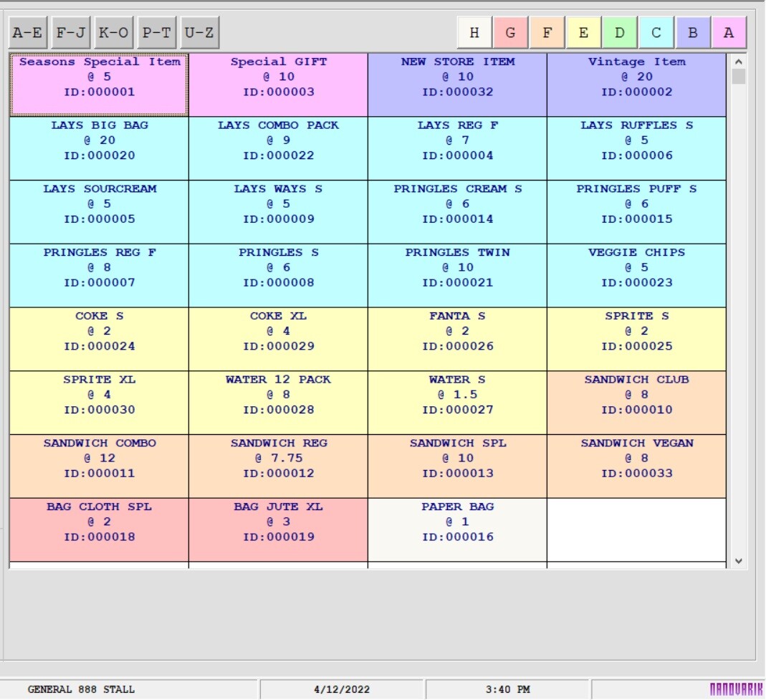Add Seasons Special Item to the sale
Image resolution: width=766 pixels, height=700 pixels.
(x=99, y=85)
